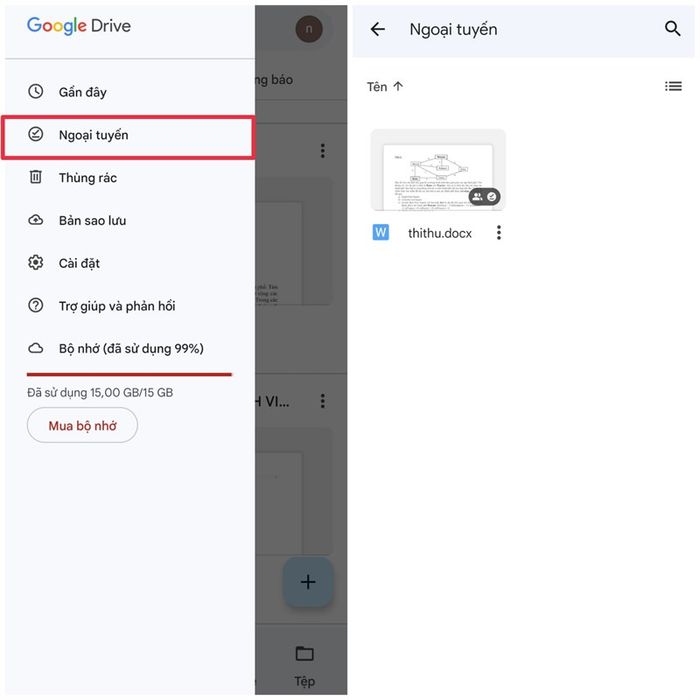Screen dimensions: 700x700
Task: Click the question mark help icon
Action: point(36,305)
